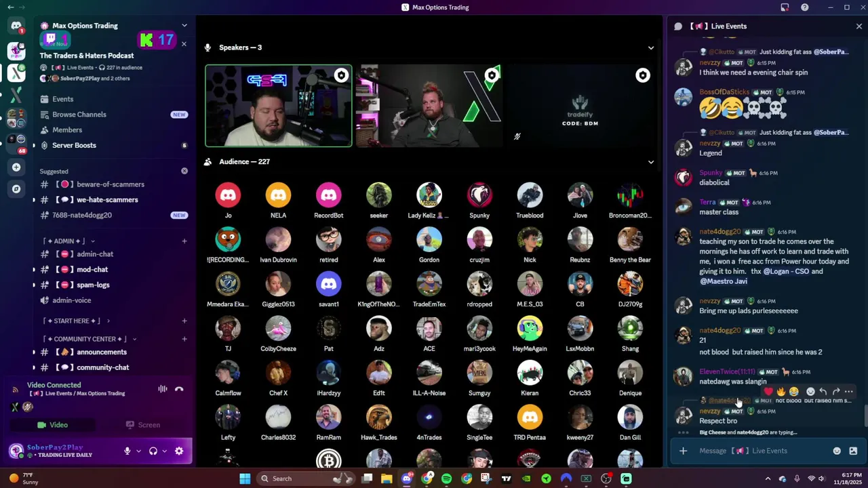Screen dimensions: 868x488
Task: Select the tradeify CODE: BDM speaker tile
Action: (x=580, y=106)
